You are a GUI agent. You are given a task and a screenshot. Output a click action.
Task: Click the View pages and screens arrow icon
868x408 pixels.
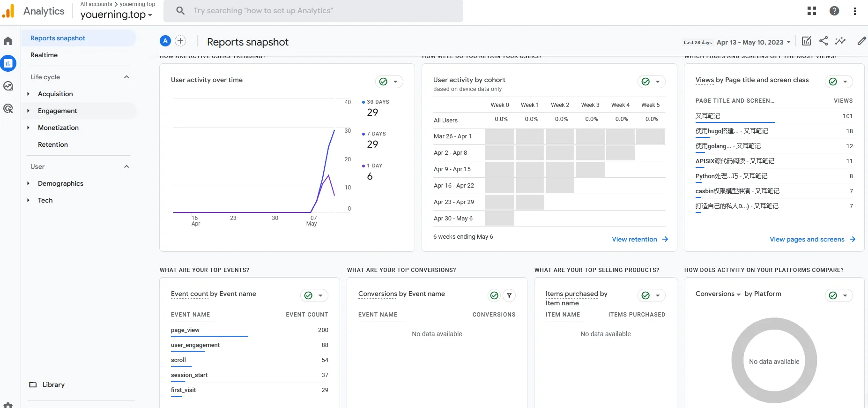(x=853, y=239)
